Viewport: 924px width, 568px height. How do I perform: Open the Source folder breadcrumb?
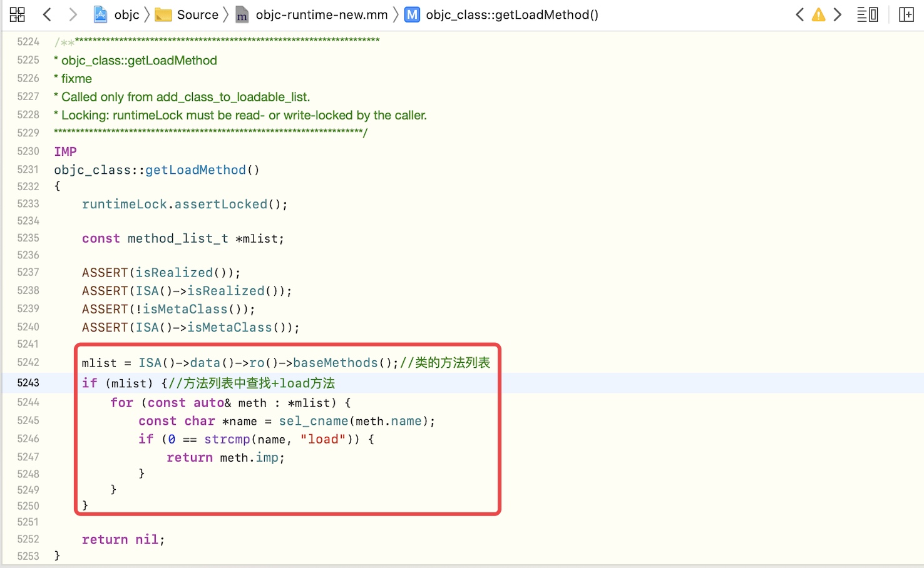[198, 14]
